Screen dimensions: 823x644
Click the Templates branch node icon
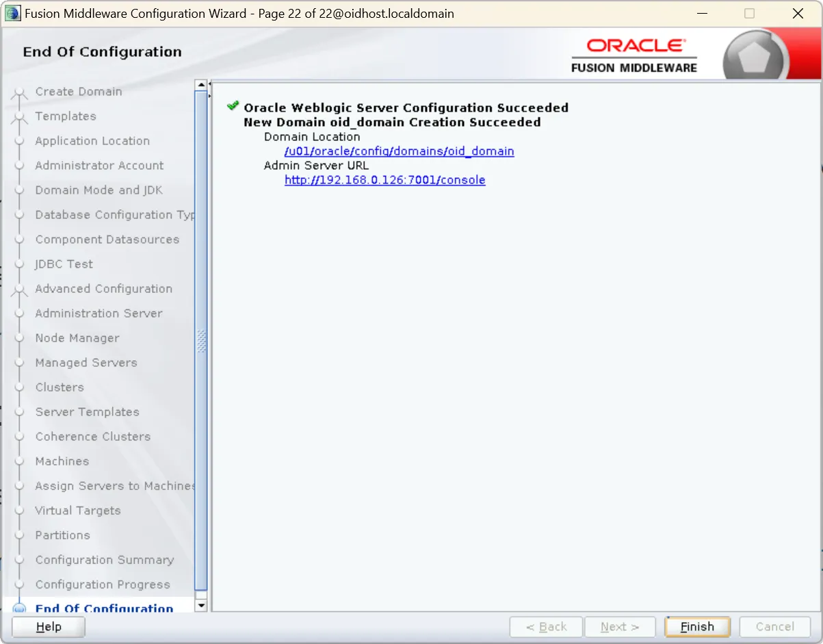point(19,118)
